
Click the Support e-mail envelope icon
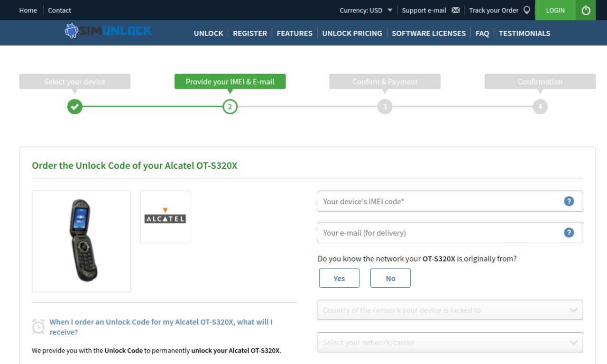[456, 10]
